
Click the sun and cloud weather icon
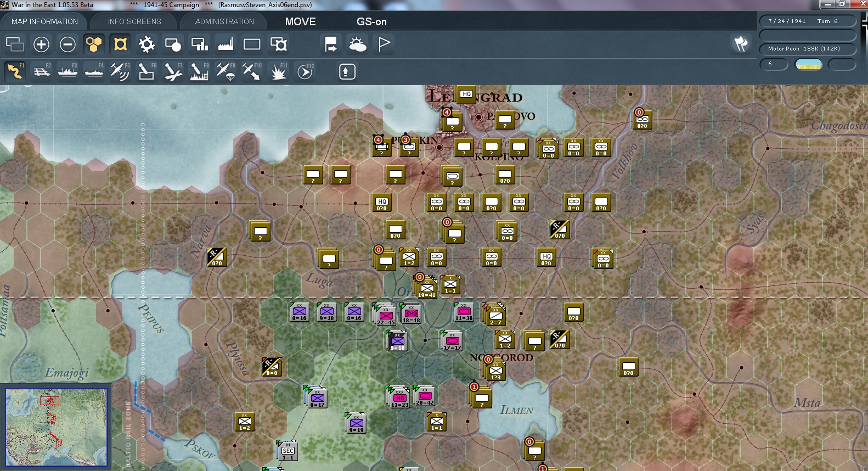(x=357, y=44)
